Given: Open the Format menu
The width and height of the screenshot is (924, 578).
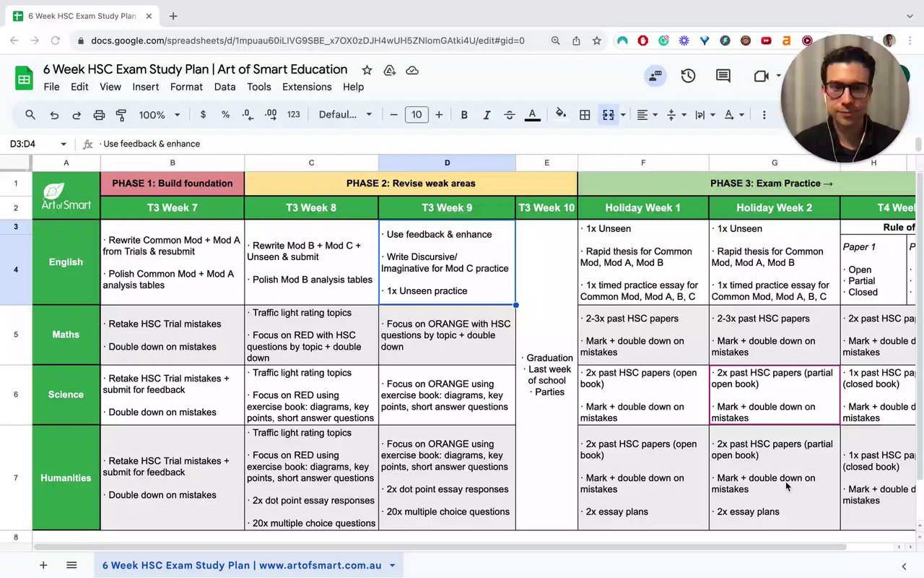Looking at the screenshot, I should 186,87.
